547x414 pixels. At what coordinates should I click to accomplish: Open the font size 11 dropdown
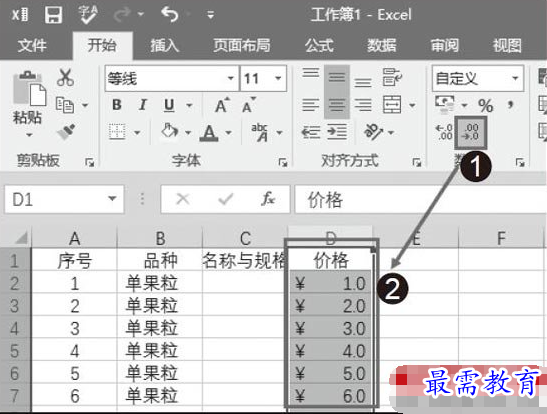point(278,78)
